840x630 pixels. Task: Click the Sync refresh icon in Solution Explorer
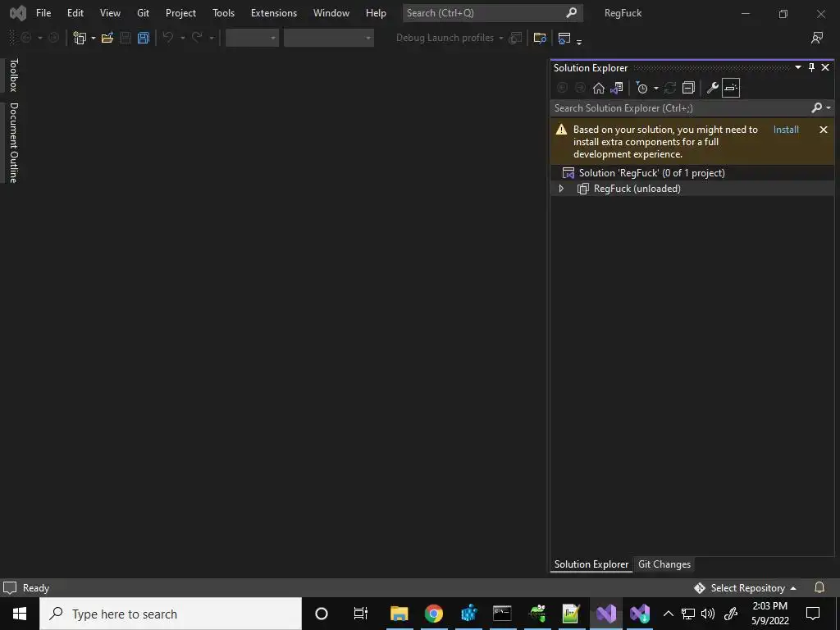[670, 88]
